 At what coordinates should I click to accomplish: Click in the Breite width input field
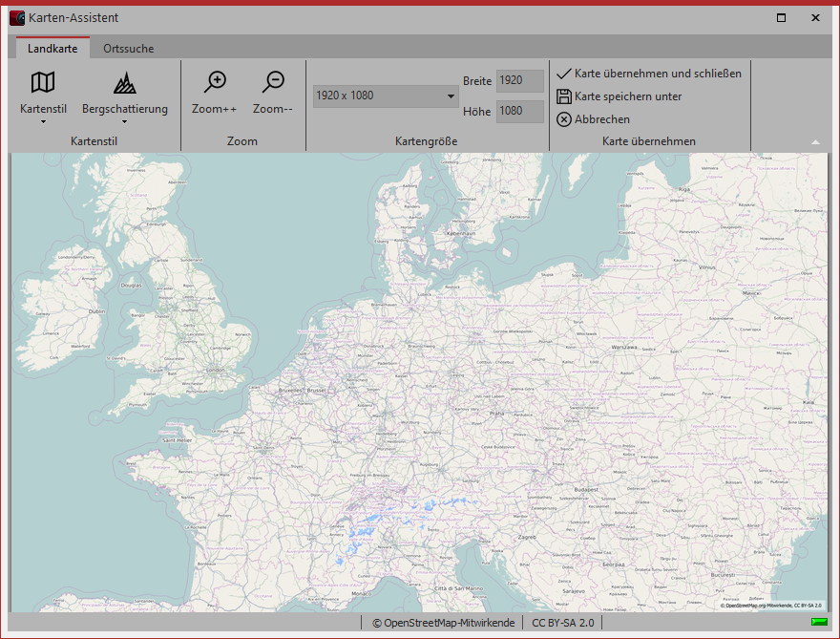point(520,81)
